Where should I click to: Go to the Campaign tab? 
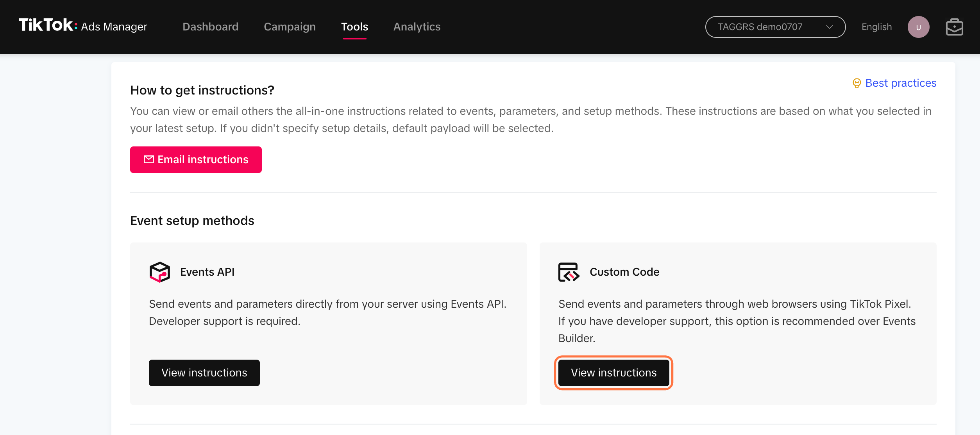(290, 27)
